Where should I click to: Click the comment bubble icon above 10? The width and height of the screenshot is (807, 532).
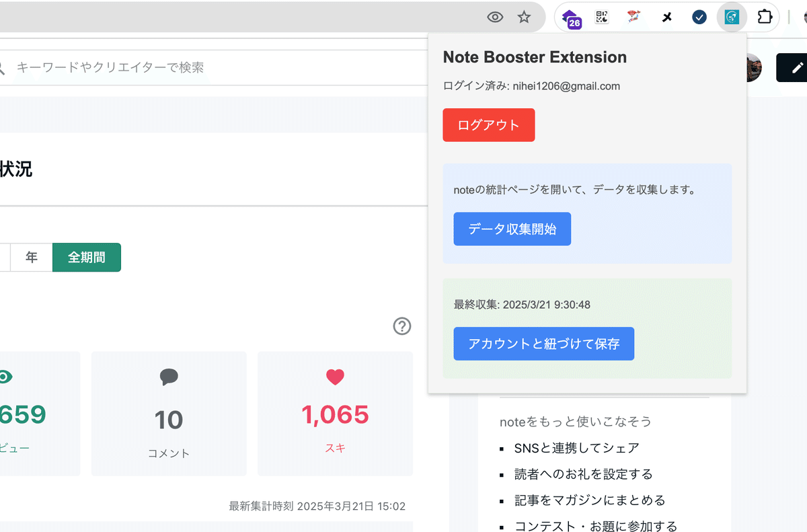click(x=168, y=377)
